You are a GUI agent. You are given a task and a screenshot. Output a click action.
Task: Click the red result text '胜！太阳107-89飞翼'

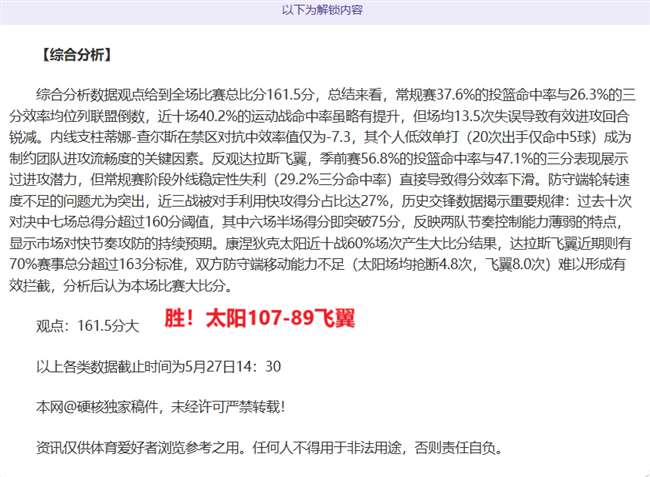tap(260, 319)
